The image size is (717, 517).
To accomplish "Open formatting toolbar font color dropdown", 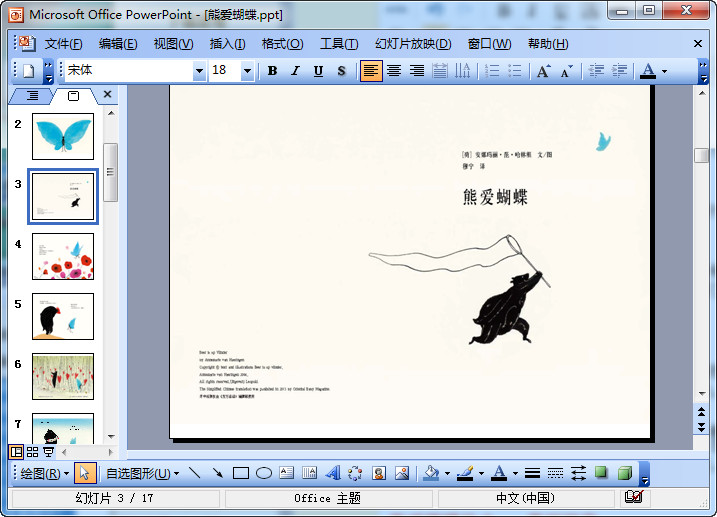I will [664, 71].
